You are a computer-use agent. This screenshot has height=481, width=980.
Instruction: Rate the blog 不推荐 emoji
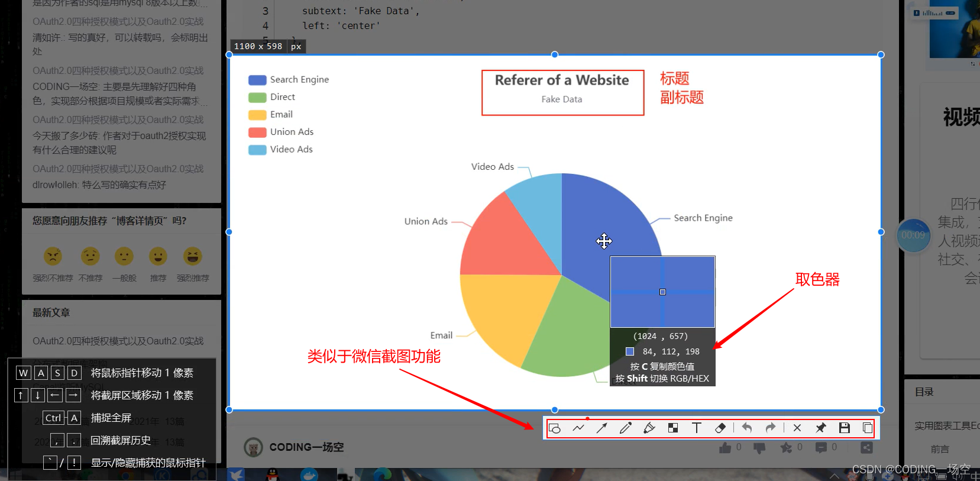pyautogui.click(x=90, y=256)
